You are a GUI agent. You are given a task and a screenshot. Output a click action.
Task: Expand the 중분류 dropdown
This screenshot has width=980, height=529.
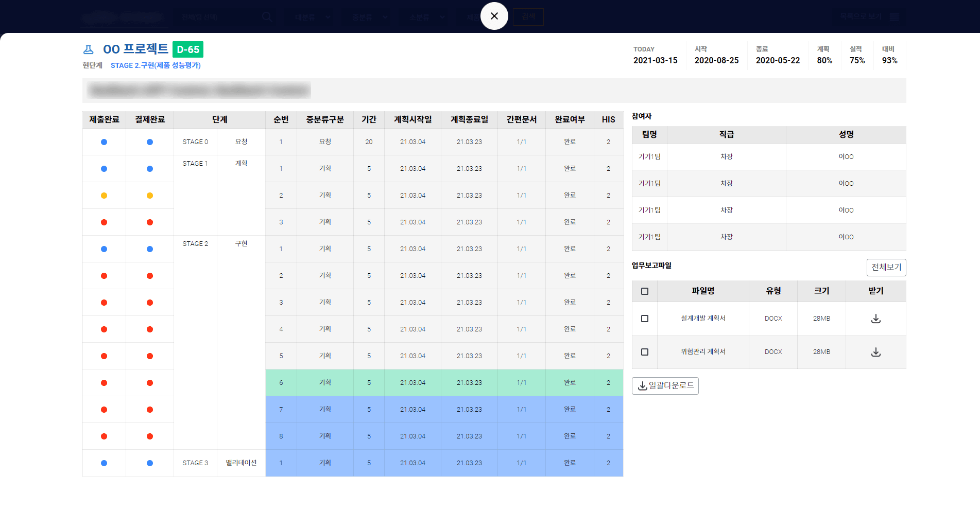370,17
